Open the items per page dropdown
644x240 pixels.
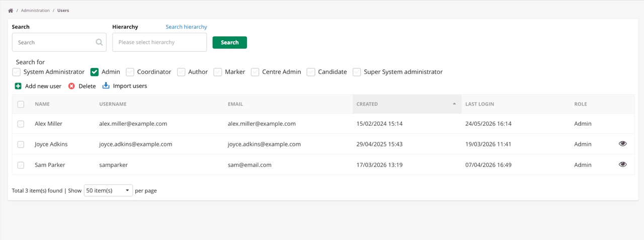(x=108, y=191)
